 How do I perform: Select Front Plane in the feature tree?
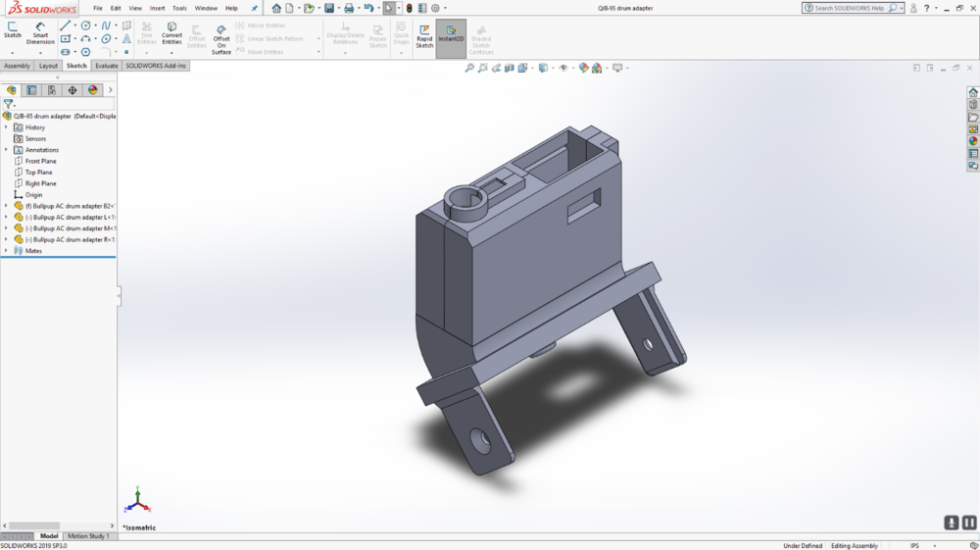click(40, 161)
